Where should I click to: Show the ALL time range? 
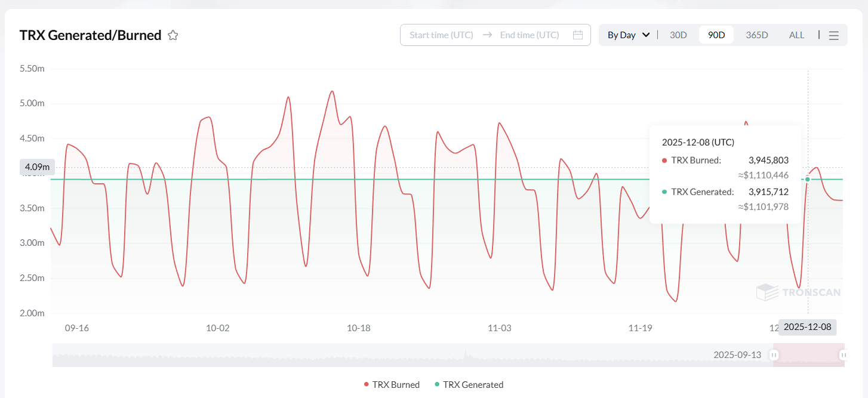click(796, 35)
